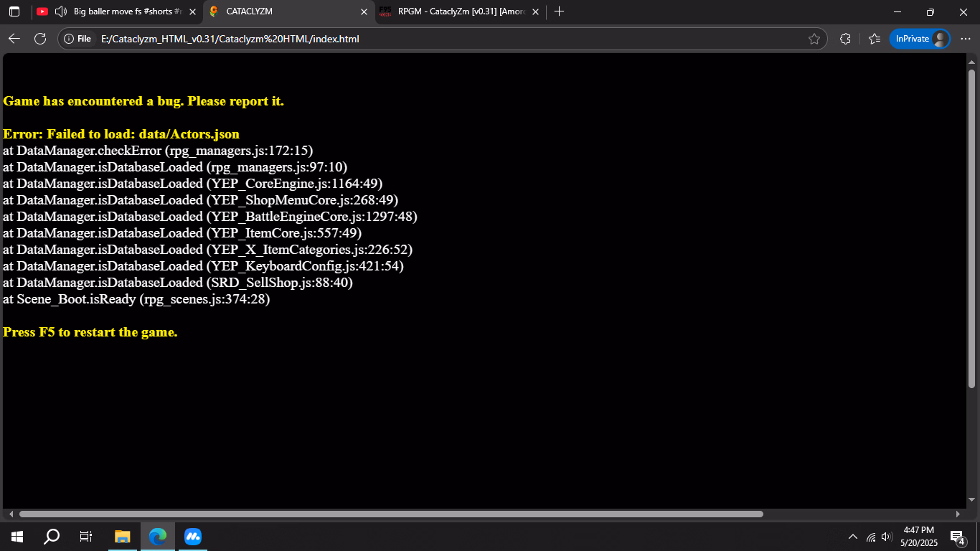980x551 pixels.
Task: Show hidden system tray icons chevron
Action: point(853,537)
